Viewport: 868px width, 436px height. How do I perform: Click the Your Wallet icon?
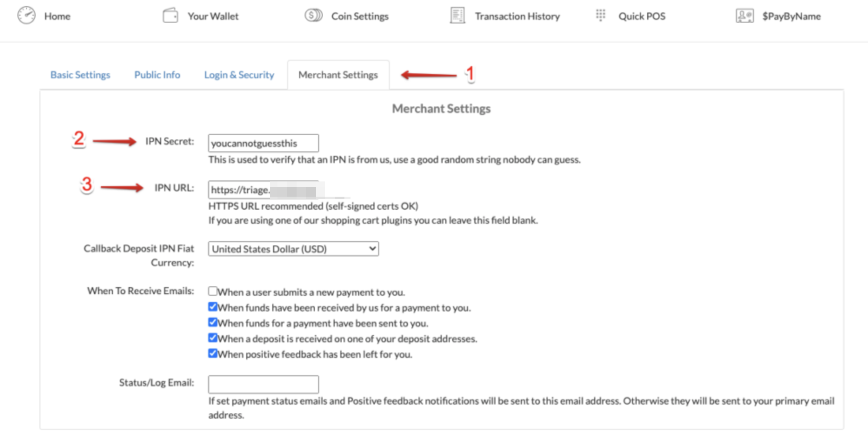[170, 16]
